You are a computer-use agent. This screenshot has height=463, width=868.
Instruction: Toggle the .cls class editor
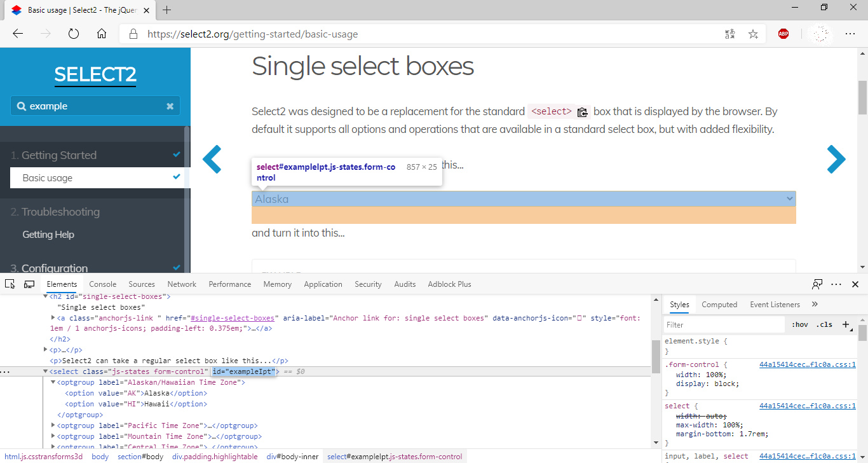(x=824, y=324)
